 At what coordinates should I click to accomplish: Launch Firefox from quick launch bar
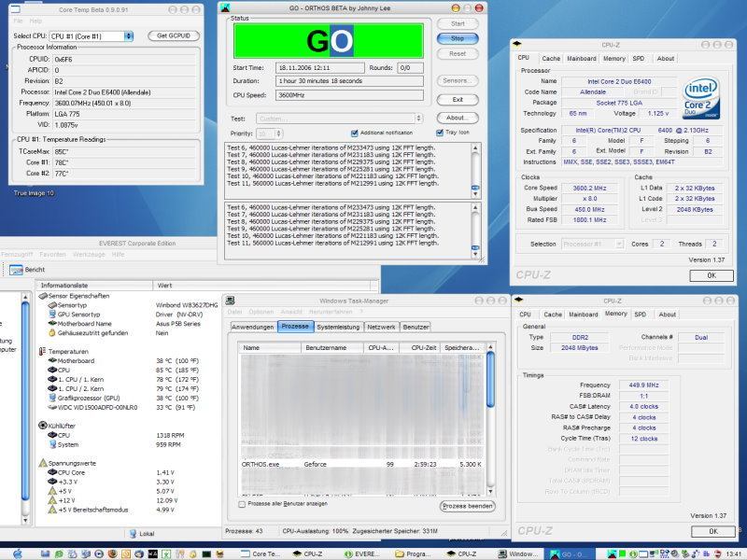pos(112,553)
